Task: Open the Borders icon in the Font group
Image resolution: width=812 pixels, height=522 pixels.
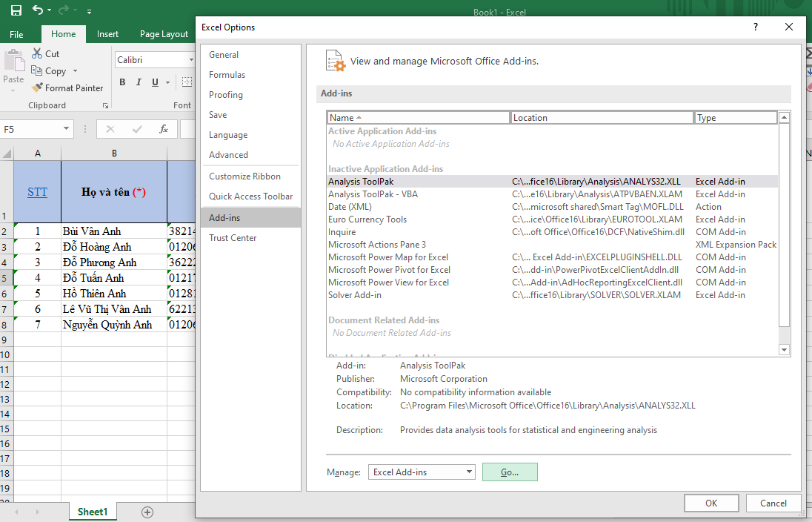Action: [187, 82]
